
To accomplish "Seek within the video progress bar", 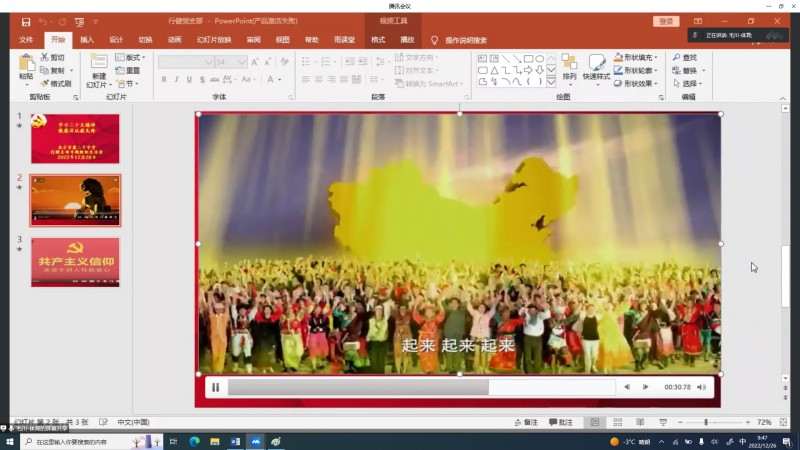I will (421, 387).
